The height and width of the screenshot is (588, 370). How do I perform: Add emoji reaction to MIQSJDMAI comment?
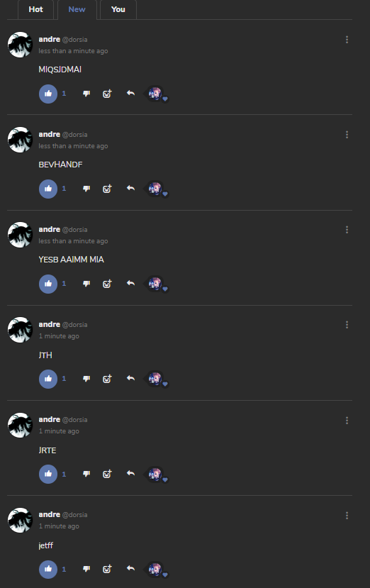coord(107,94)
